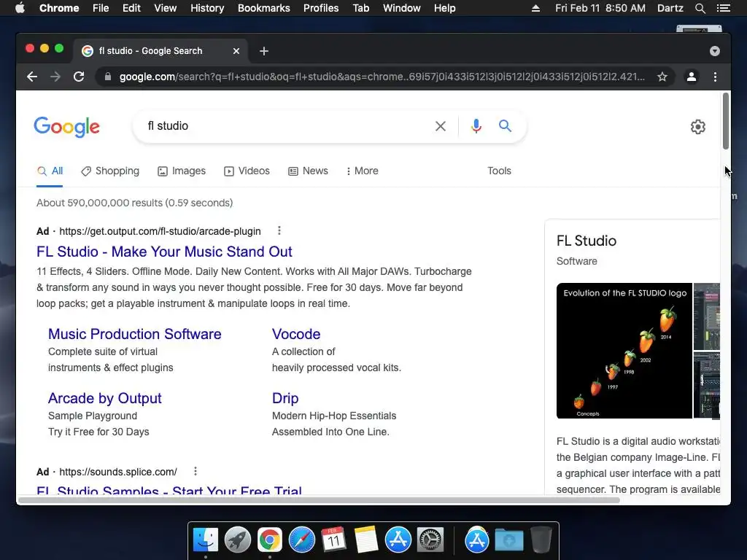Click the address bar URL
This screenshot has width=747, height=560.
382,77
